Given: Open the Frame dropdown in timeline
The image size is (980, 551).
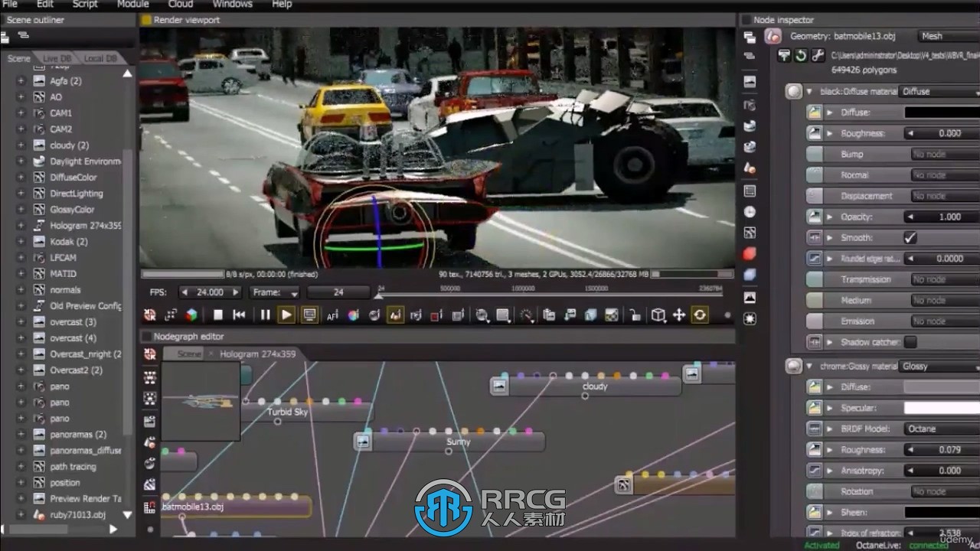Looking at the screenshot, I should 276,292.
